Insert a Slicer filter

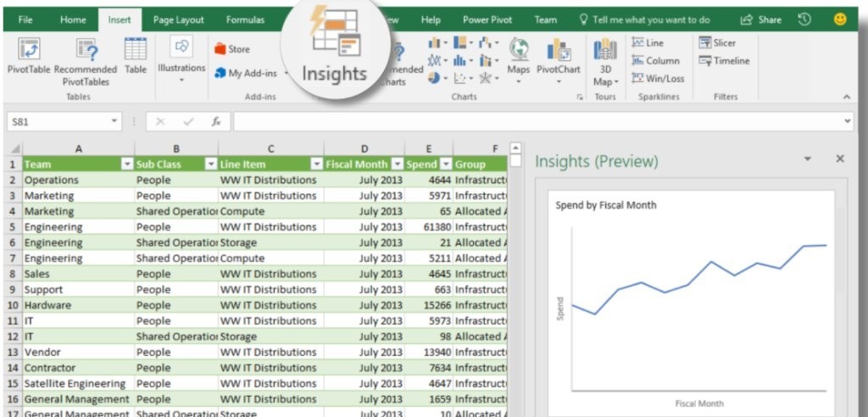717,42
